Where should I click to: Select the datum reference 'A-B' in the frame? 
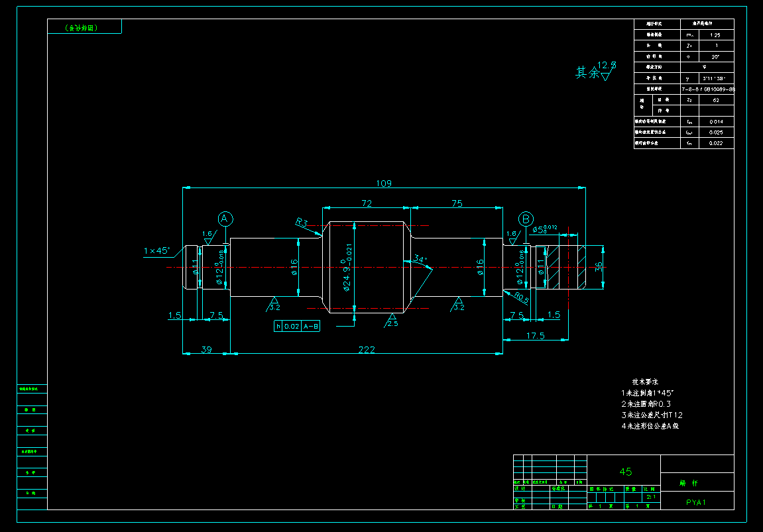(311, 327)
